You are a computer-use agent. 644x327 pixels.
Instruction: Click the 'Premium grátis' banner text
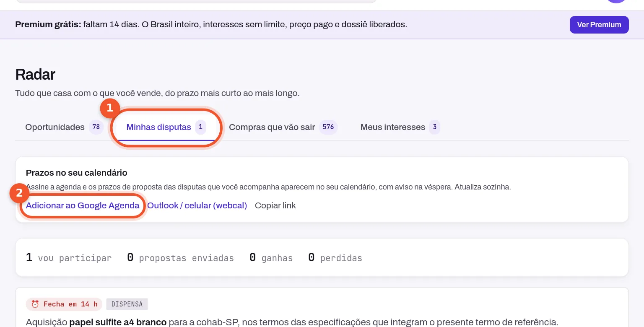(x=211, y=24)
